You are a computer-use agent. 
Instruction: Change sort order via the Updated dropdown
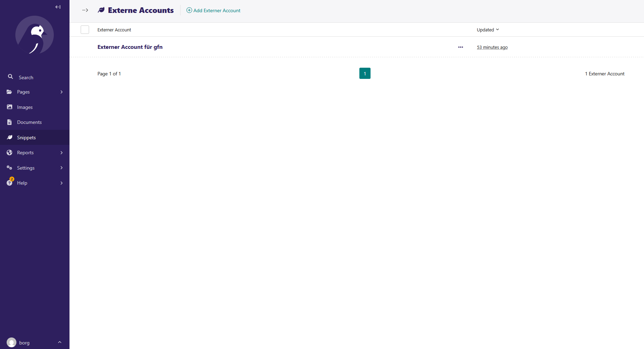(x=488, y=30)
